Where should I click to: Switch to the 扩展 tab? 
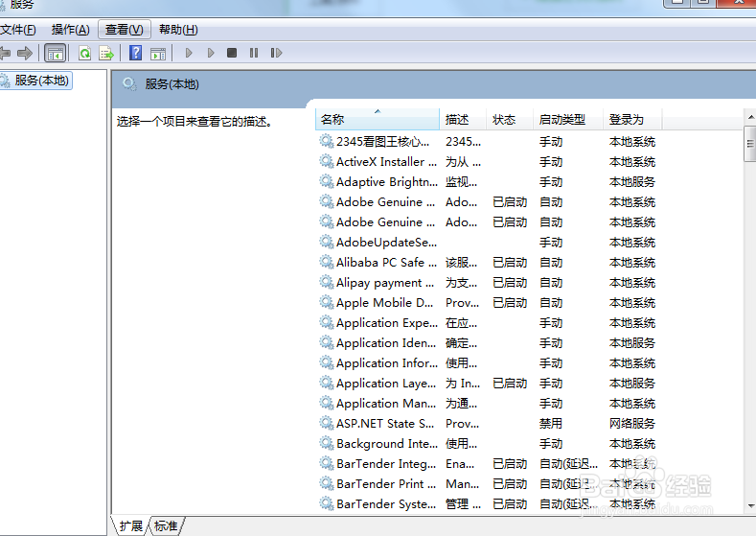tap(131, 525)
